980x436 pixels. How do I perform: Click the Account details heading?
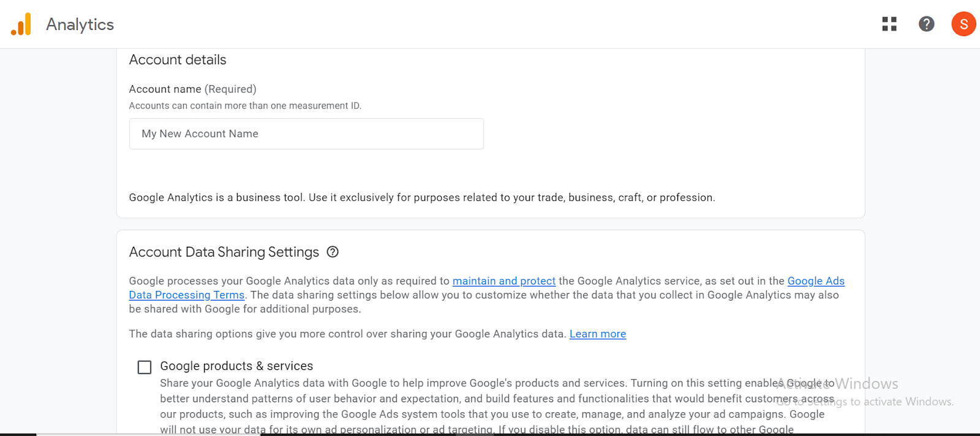[x=178, y=60]
